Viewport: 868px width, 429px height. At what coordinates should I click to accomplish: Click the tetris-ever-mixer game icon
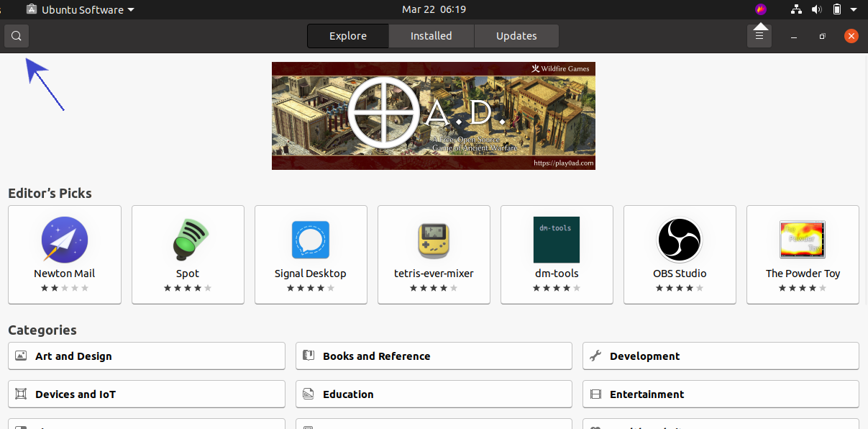pos(434,240)
